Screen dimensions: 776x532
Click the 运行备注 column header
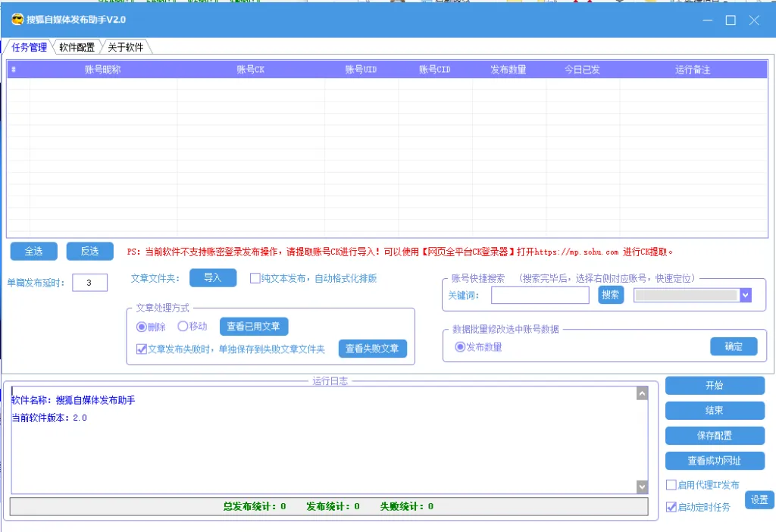pyautogui.click(x=693, y=70)
